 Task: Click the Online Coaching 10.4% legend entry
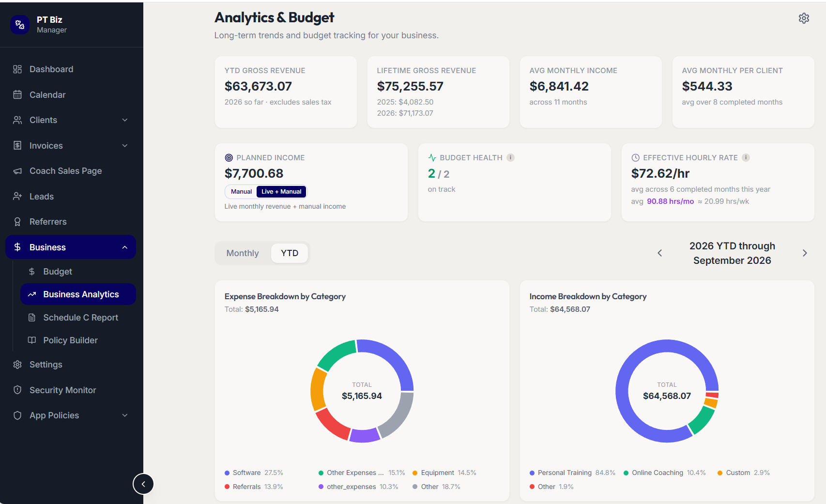[x=665, y=473]
